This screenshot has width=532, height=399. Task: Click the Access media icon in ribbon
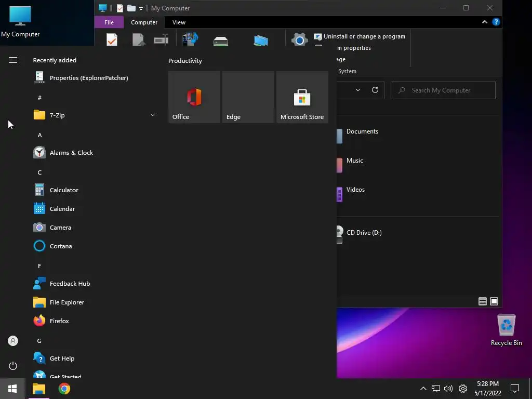pyautogui.click(x=190, y=39)
